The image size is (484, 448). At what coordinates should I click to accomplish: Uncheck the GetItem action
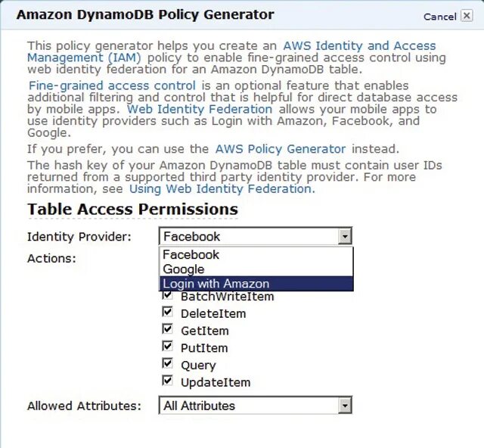167,330
